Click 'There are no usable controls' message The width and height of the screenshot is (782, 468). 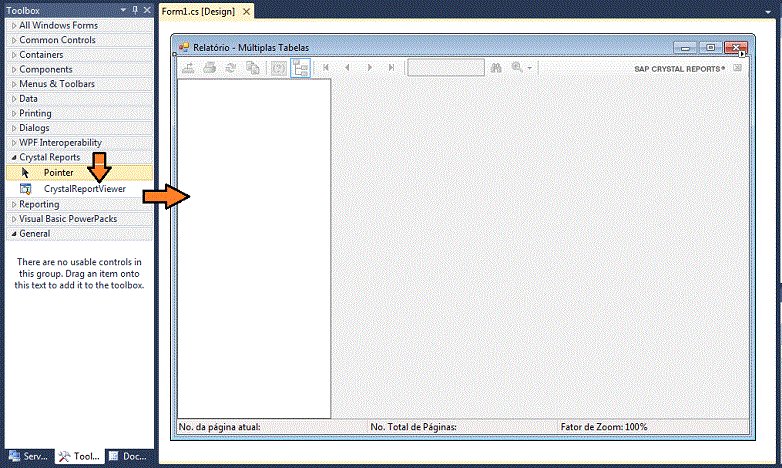click(79, 273)
